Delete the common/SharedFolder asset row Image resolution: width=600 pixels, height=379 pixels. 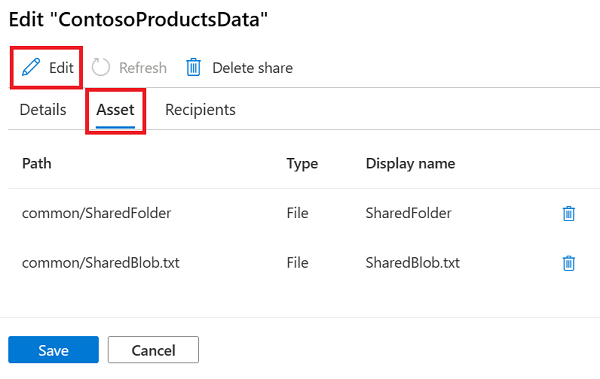[569, 213]
